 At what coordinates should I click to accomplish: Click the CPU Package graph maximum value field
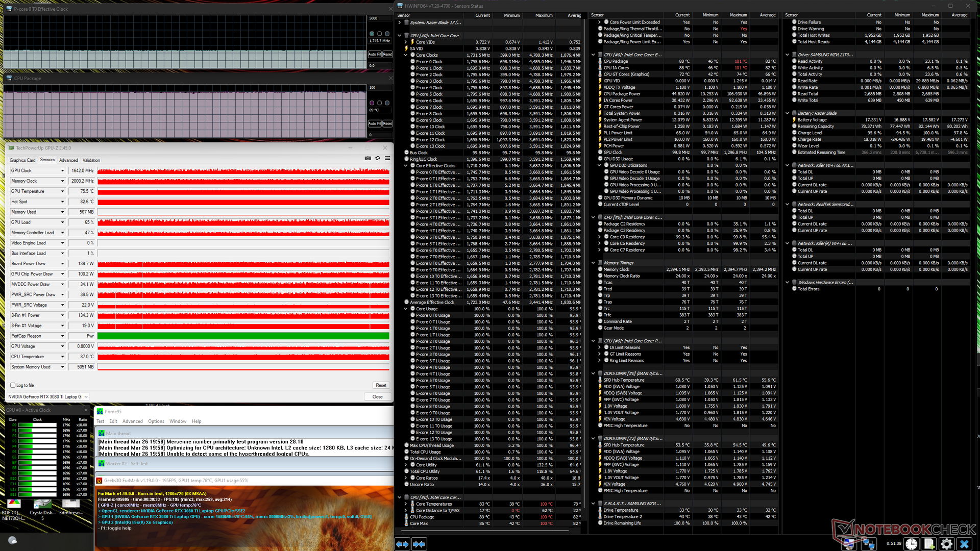point(380,87)
